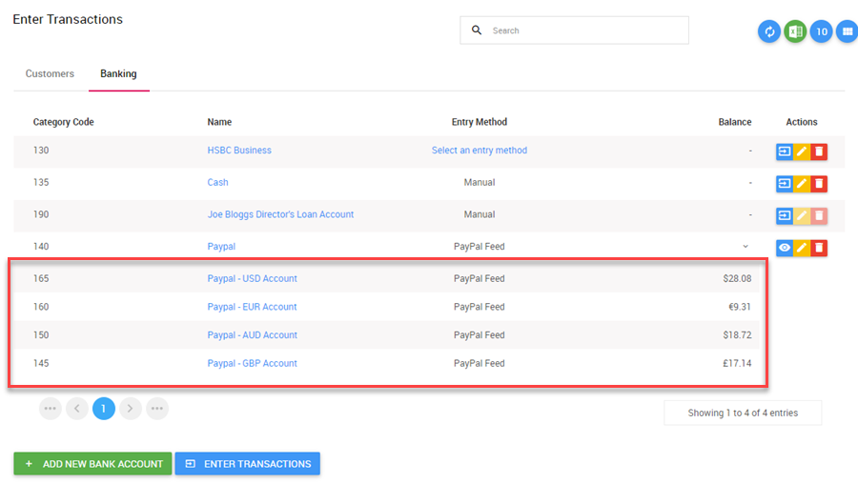Edit the Paypal account

[802, 248]
